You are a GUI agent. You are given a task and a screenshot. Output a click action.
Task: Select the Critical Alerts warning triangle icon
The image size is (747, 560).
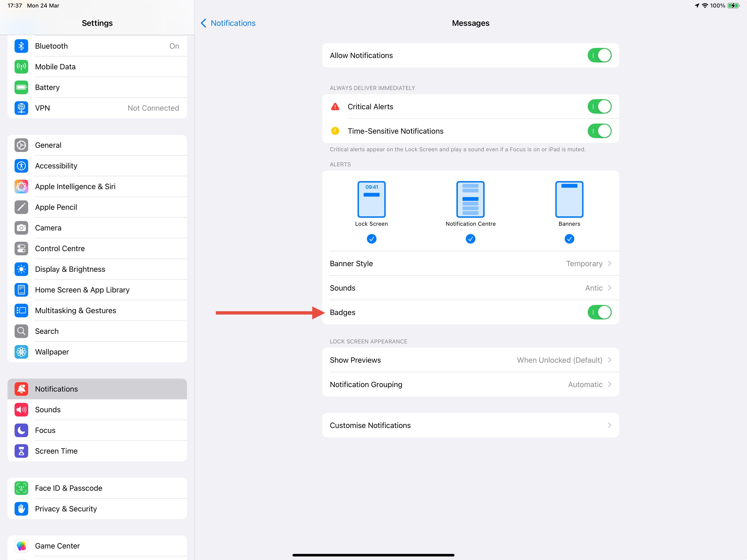coord(335,106)
